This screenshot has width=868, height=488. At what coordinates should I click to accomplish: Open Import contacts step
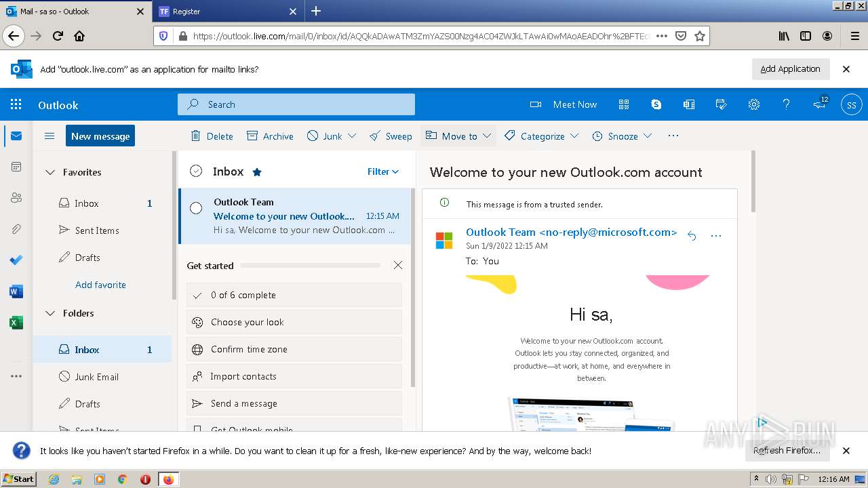coord(294,376)
